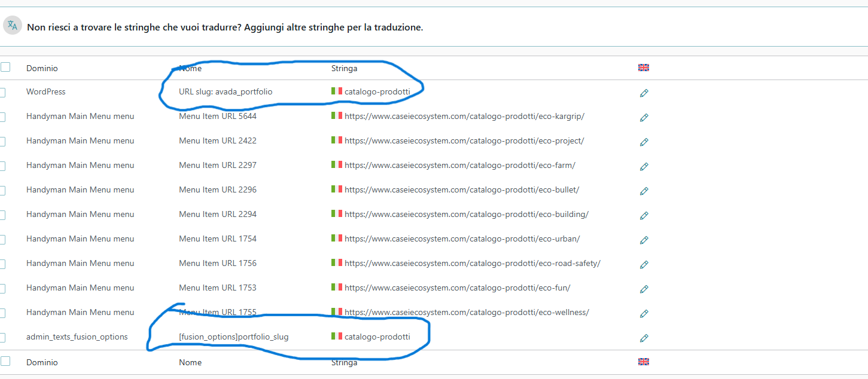Screen dimensions: 868x379
Task: Check the row for Menu Item URL 1753
Action: [x=2, y=289]
